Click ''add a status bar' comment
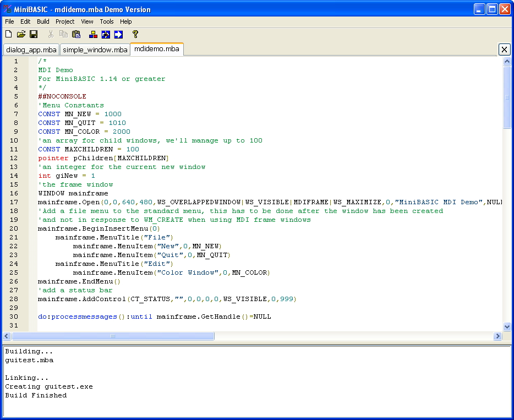This screenshot has height=420, width=514. click(x=75, y=290)
